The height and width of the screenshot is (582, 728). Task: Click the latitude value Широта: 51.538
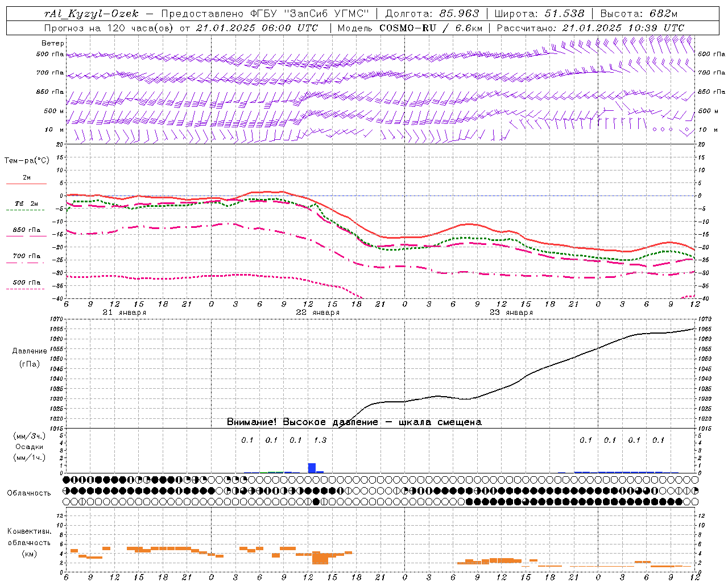coord(539,14)
